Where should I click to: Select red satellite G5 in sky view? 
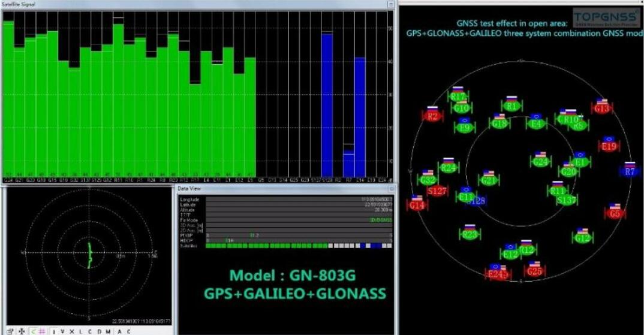coord(615,213)
